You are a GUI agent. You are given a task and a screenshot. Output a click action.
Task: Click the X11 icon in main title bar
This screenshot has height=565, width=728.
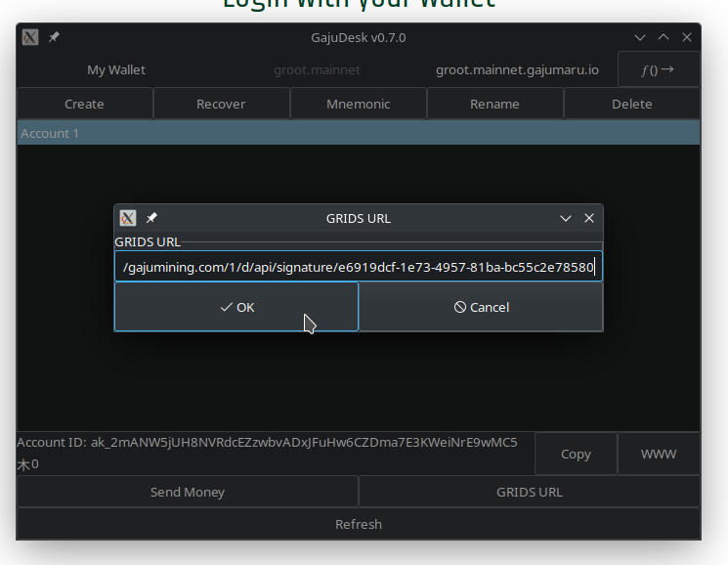click(30, 37)
